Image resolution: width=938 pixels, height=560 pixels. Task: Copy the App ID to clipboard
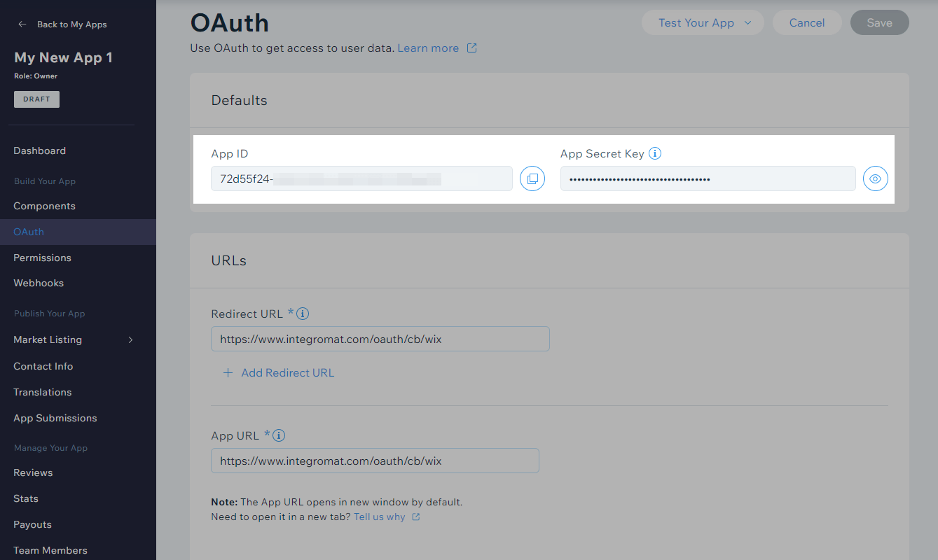coord(532,178)
